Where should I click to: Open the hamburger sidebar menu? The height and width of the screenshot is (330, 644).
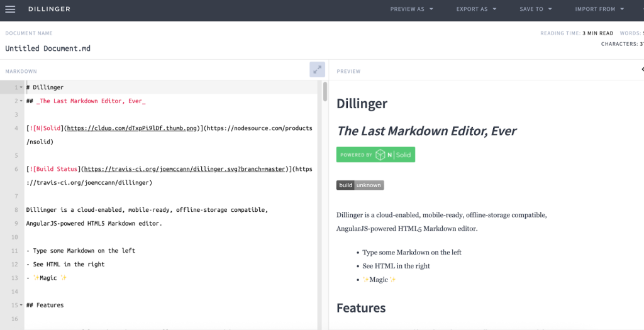coord(10,9)
